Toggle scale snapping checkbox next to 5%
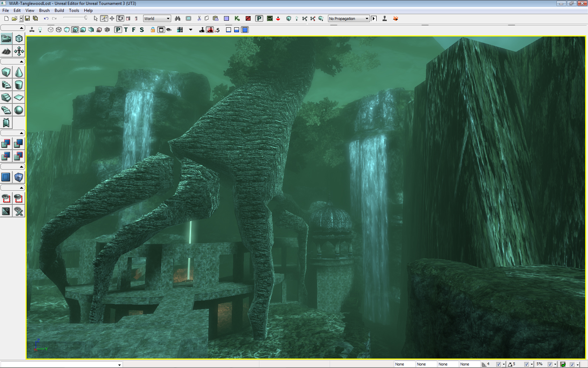Image resolution: width=588 pixels, height=368 pixels. 550,364
